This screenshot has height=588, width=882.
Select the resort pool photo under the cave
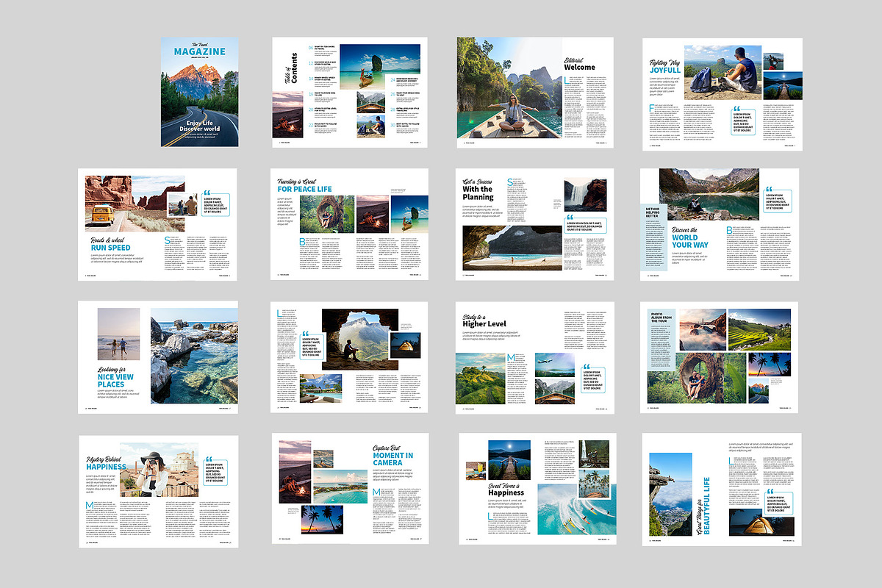point(320,388)
